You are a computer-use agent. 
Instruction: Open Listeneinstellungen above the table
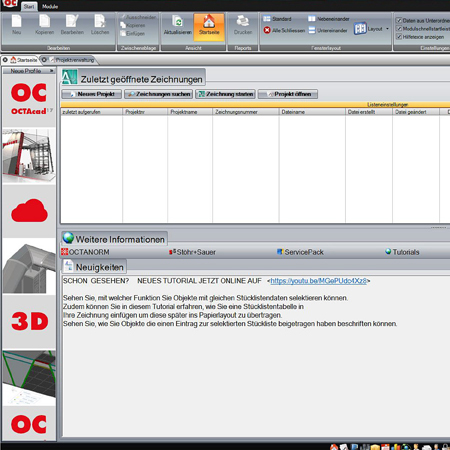pyautogui.click(x=387, y=105)
